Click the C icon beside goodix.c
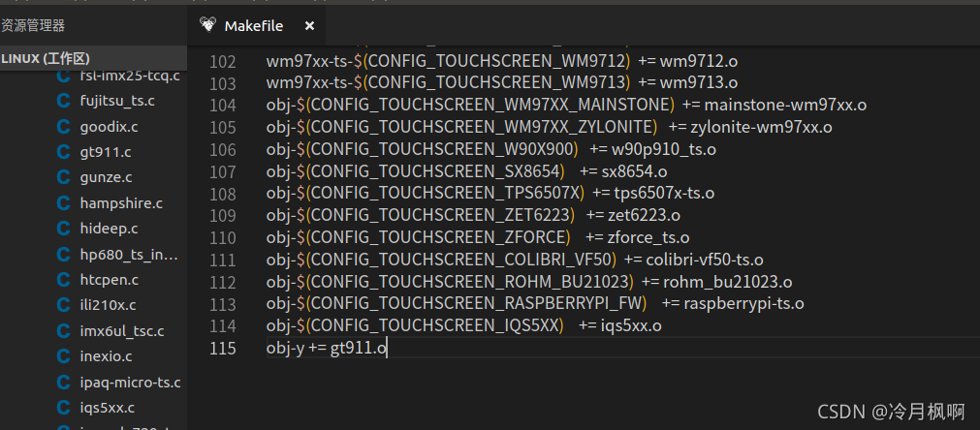 click(63, 127)
